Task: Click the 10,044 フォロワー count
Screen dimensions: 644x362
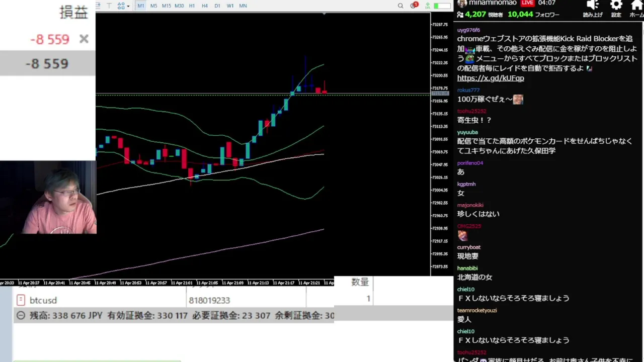Action: 533,14
